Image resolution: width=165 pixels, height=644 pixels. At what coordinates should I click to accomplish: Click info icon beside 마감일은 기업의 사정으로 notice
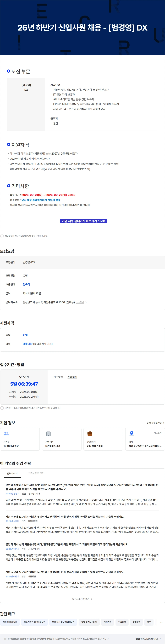point(2,408)
